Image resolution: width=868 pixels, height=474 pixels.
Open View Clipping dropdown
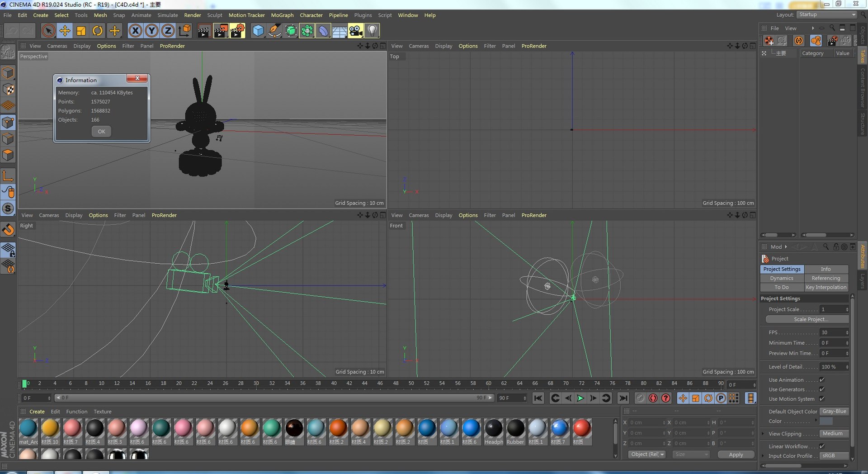[834, 434]
